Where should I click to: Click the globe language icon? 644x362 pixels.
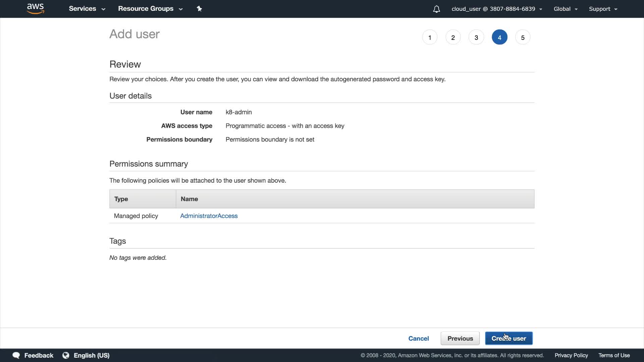point(66,355)
